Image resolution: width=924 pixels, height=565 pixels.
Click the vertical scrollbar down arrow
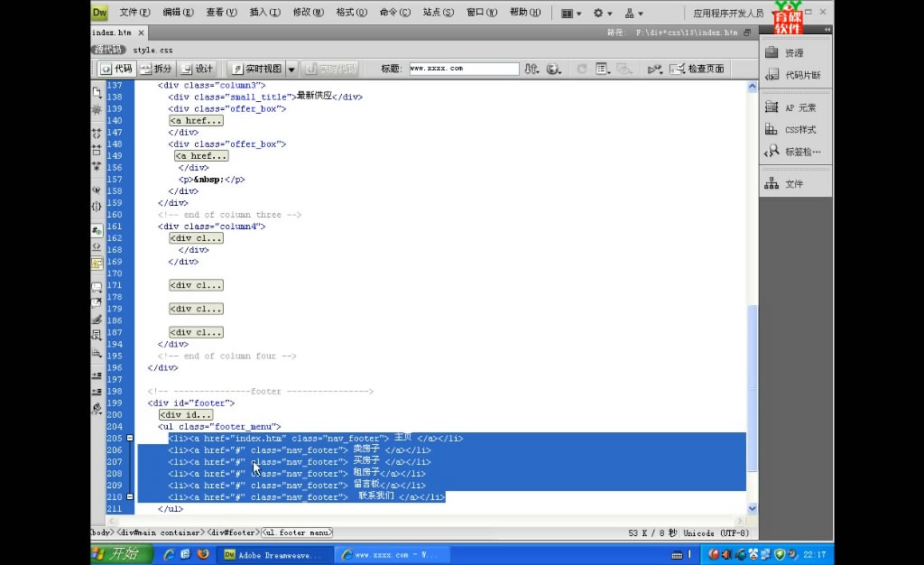click(x=752, y=508)
